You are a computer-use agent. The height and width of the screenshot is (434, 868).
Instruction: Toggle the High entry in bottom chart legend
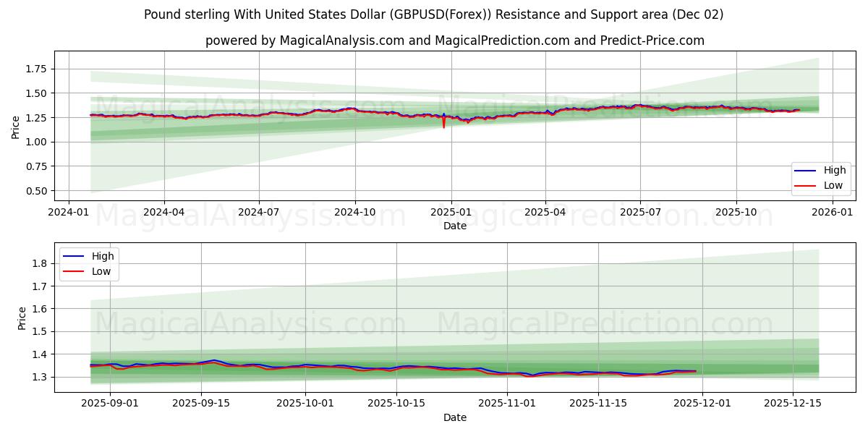[104, 255]
